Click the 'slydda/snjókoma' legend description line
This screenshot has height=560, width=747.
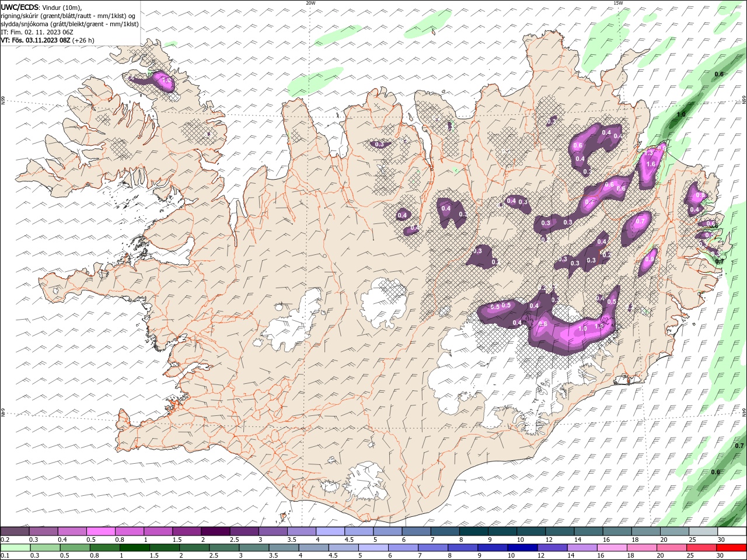coord(70,24)
